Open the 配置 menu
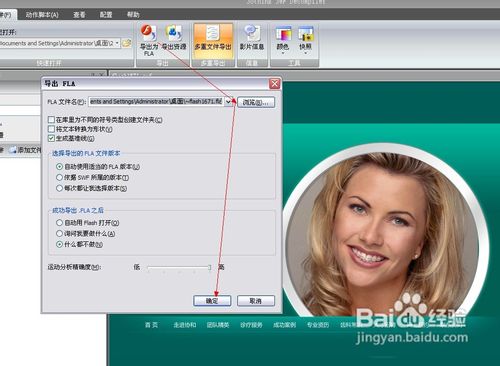This screenshot has width=500, height=366. click(106, 15)
